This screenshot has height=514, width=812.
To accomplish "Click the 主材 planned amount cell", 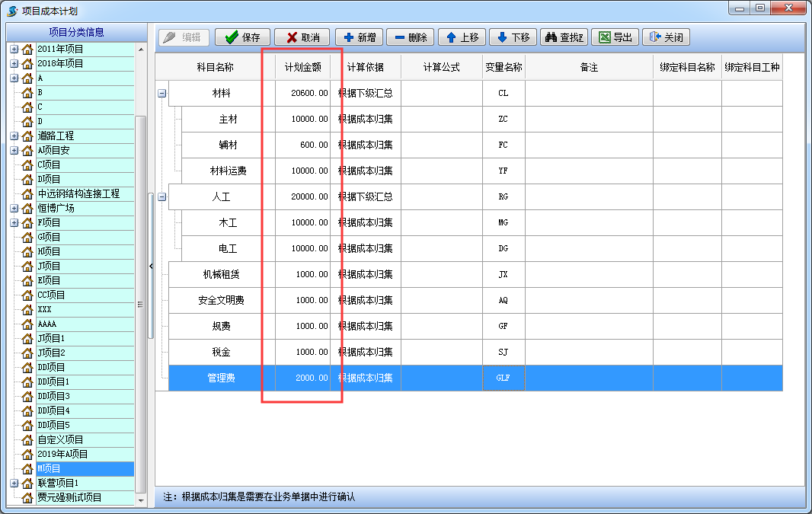I will 302,119.
